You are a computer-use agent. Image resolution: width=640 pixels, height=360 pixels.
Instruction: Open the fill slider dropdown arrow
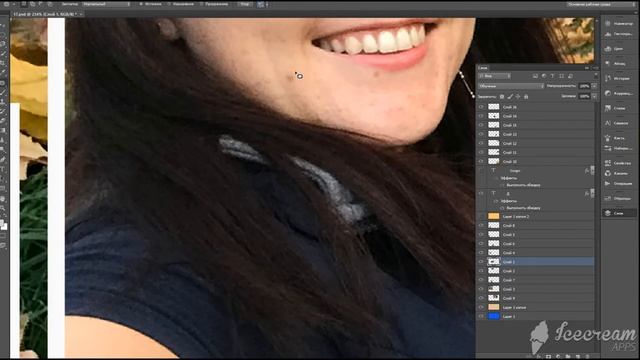click(x=594, y=96)
